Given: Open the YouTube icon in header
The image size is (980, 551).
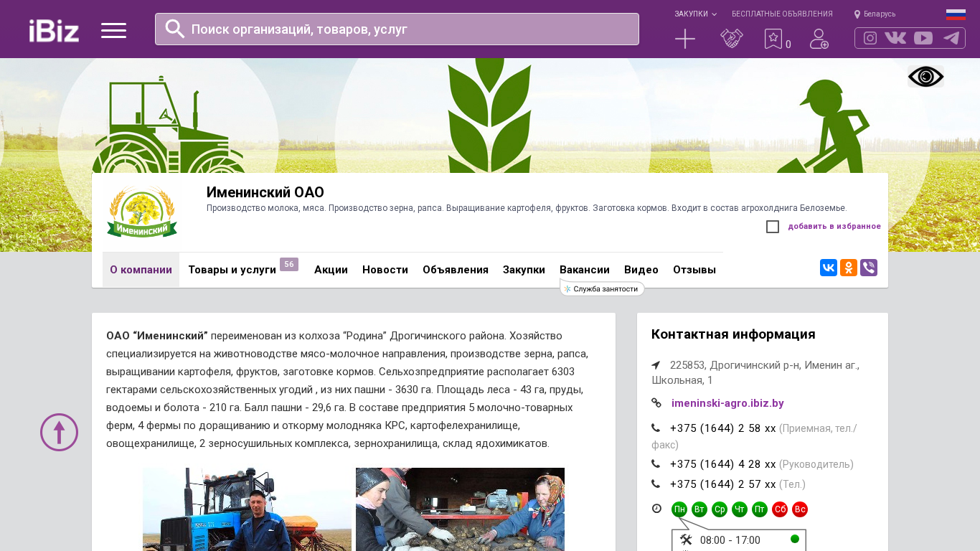Looking at the screenshot, I should [x=923, y=38].
